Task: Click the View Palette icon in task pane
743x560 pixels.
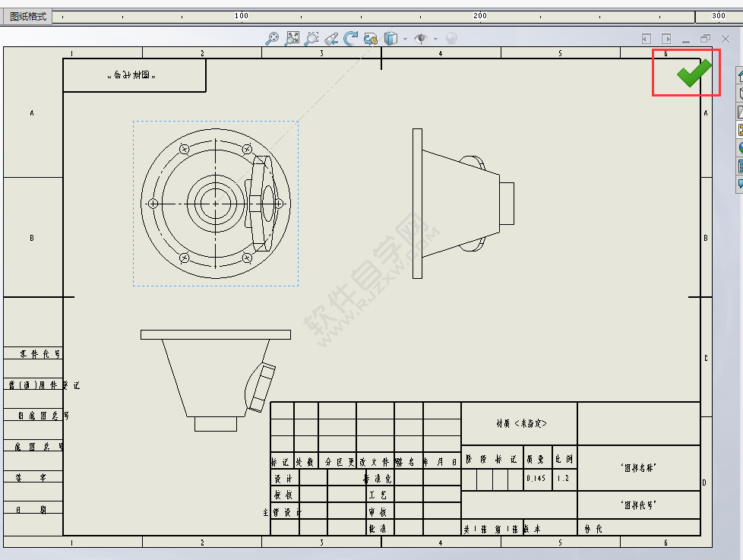Action: 737,111
